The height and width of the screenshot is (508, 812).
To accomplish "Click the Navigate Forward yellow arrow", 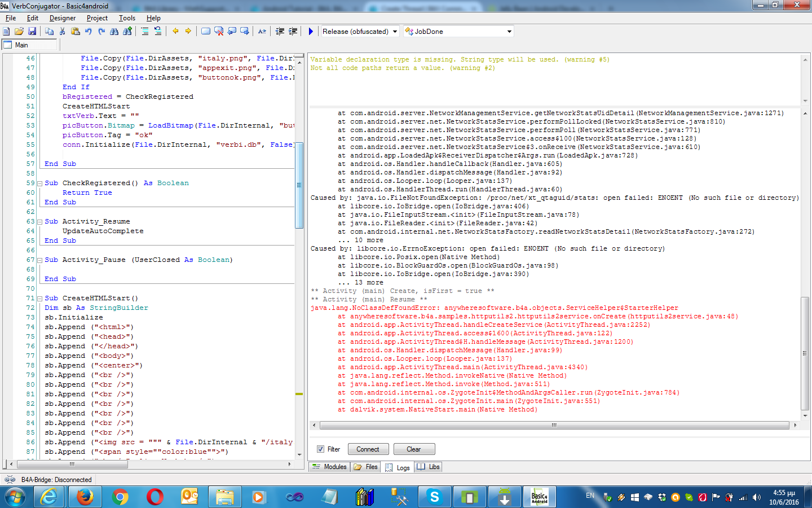I will (x=188, y=32).
